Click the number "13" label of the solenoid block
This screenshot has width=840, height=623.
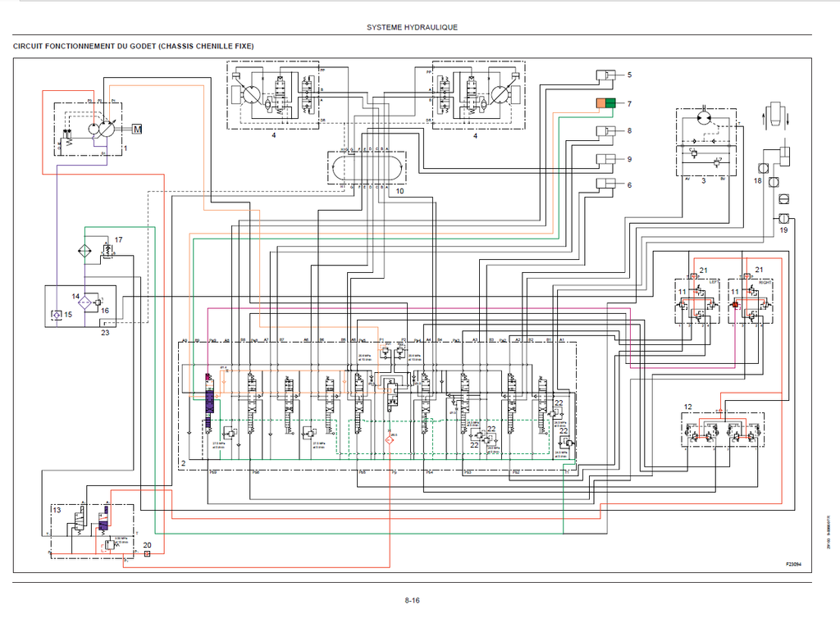[57, 510]
